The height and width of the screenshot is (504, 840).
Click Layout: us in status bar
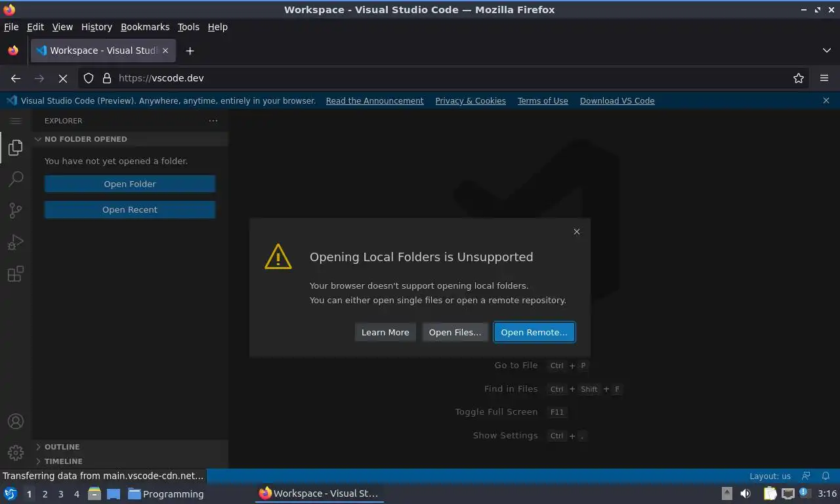[x=770, y=476]
